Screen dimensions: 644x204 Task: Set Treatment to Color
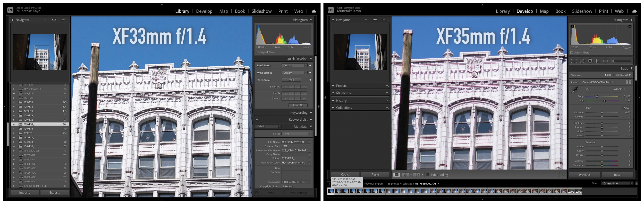click(x=608, y=75)
